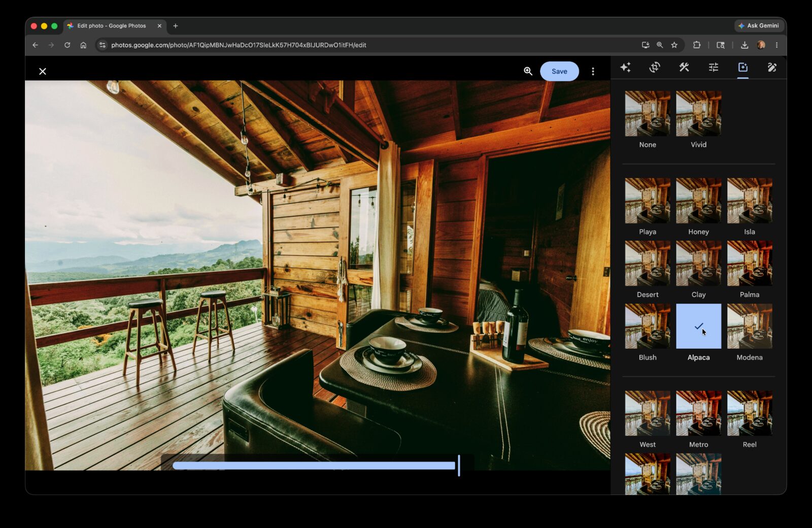Click the address bar URL
Image resolution: width=812 pixels, height=528 pixels.
[239, 45]
